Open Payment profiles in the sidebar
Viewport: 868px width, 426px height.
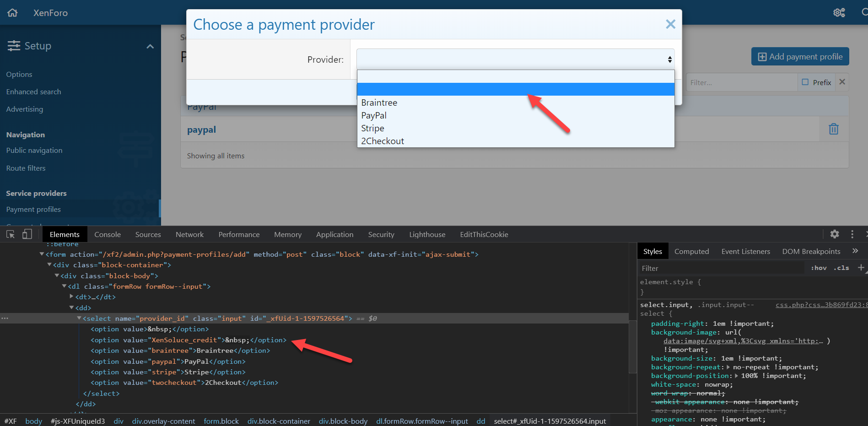[33, 209]
